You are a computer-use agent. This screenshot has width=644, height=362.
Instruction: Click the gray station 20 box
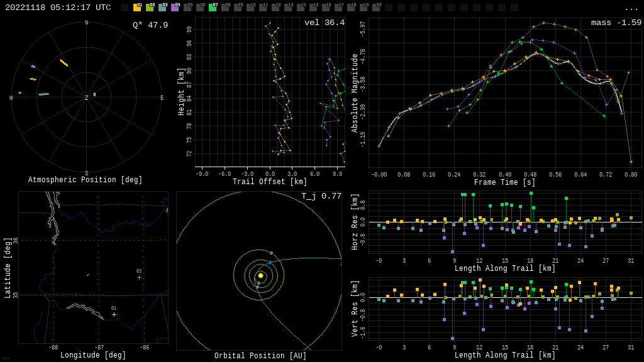376,8
